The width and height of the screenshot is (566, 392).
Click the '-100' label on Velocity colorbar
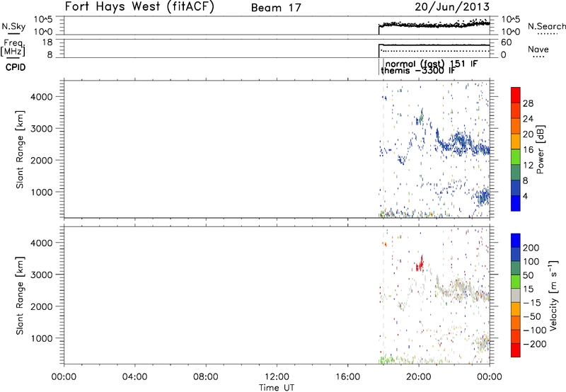(535, 330)
